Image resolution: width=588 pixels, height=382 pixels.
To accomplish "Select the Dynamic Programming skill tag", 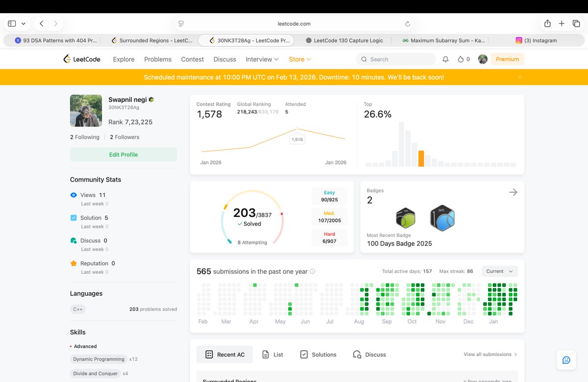I will click(x=98, y=359).
